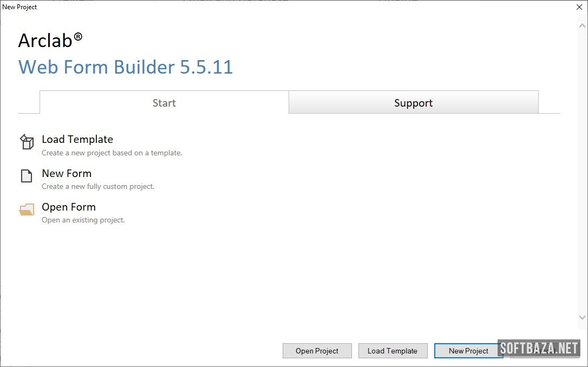588x367 pixels.
Task: Click 'Open an existing project' description
Action: [x=83, y=220]
